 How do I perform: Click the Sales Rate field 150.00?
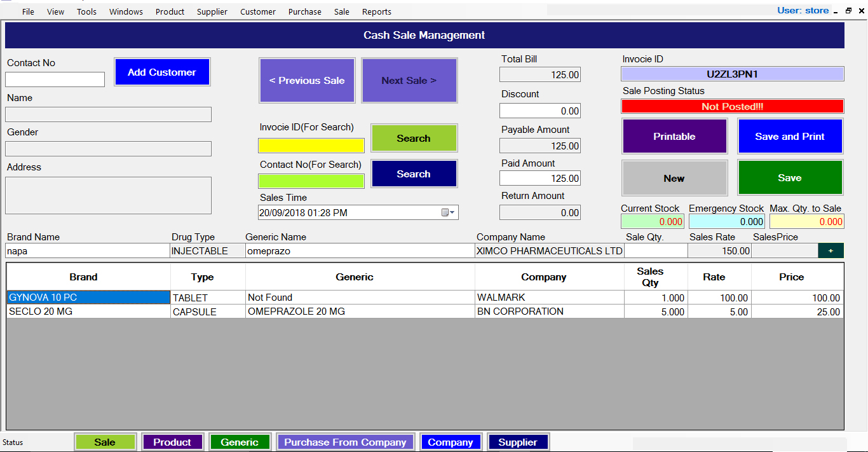720,250
